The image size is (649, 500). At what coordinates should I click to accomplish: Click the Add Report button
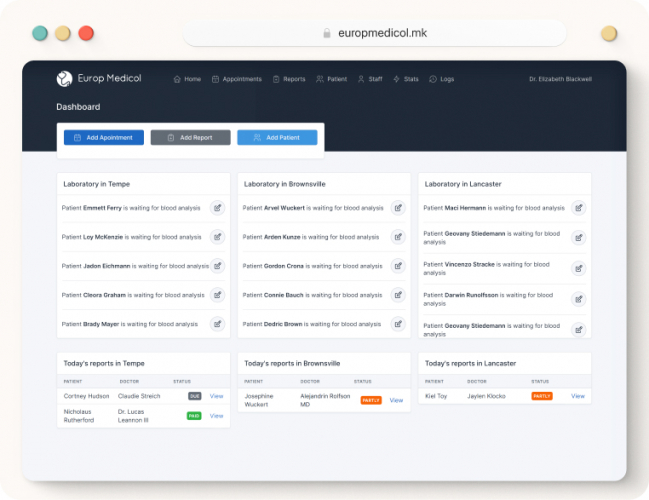point(190,137)
